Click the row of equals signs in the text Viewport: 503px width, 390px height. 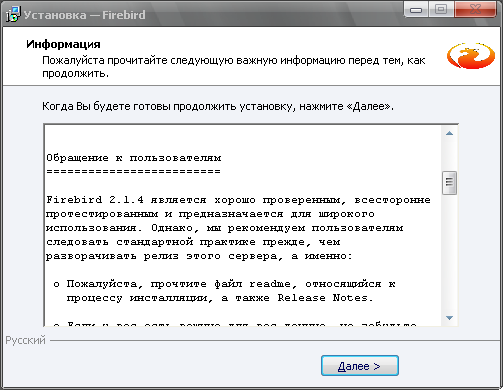[133, 172]
